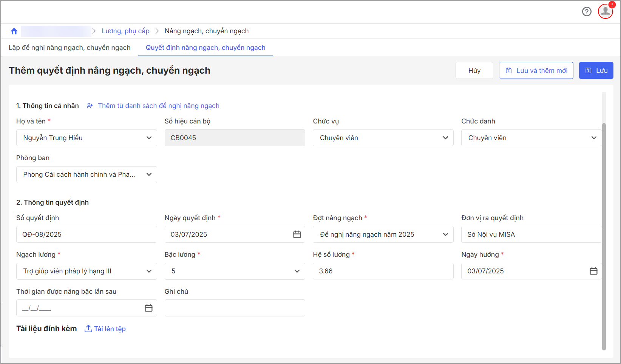Viewport: 621px width, 364px height.
Task: Open the user profile avatar
Action: tap(605, 11)
